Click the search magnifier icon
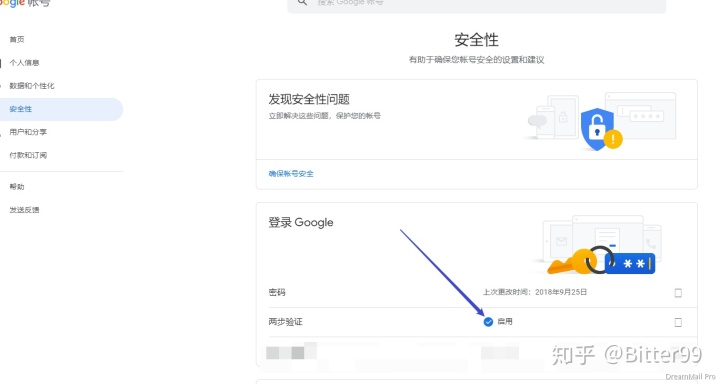The image size is (720, 384). click(302, 2)
